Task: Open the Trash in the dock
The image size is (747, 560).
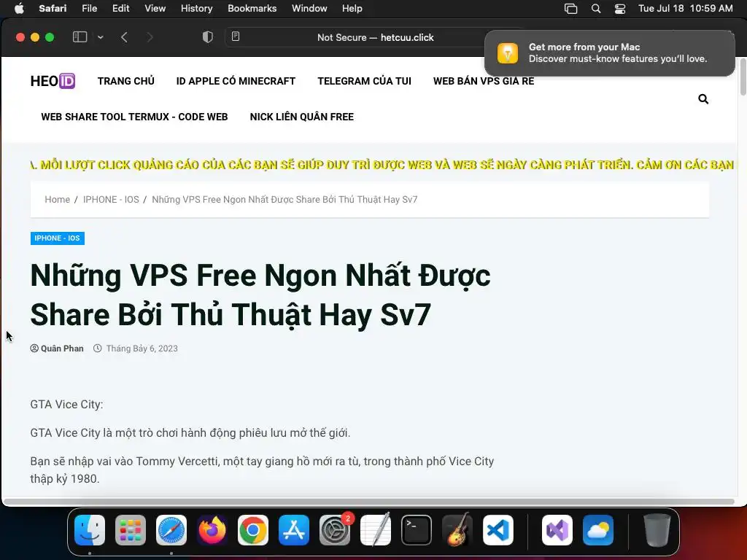Action: point(657,530)
